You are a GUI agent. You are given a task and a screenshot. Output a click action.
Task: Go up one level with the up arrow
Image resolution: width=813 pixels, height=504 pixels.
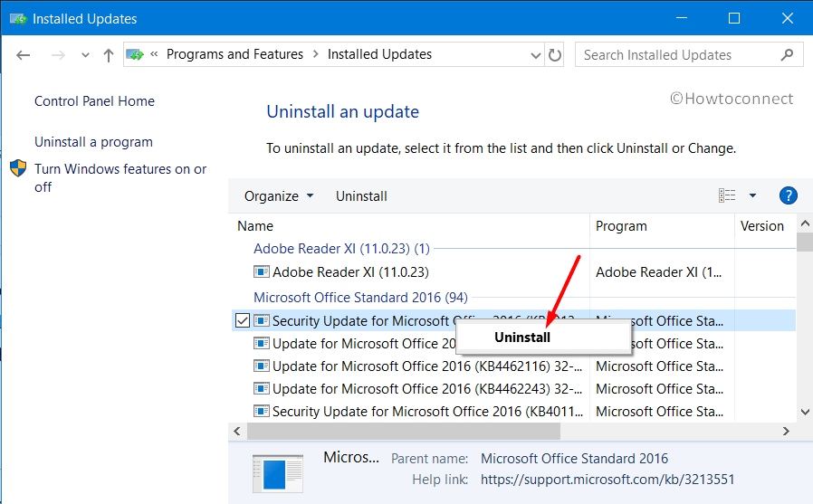tap(109, 55)
